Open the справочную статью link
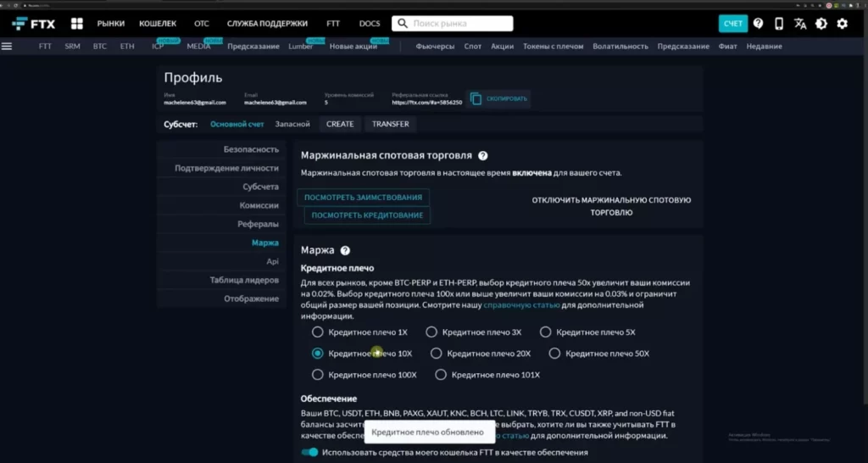The width and height of the screenshot is (868, 463). point(521,305)
